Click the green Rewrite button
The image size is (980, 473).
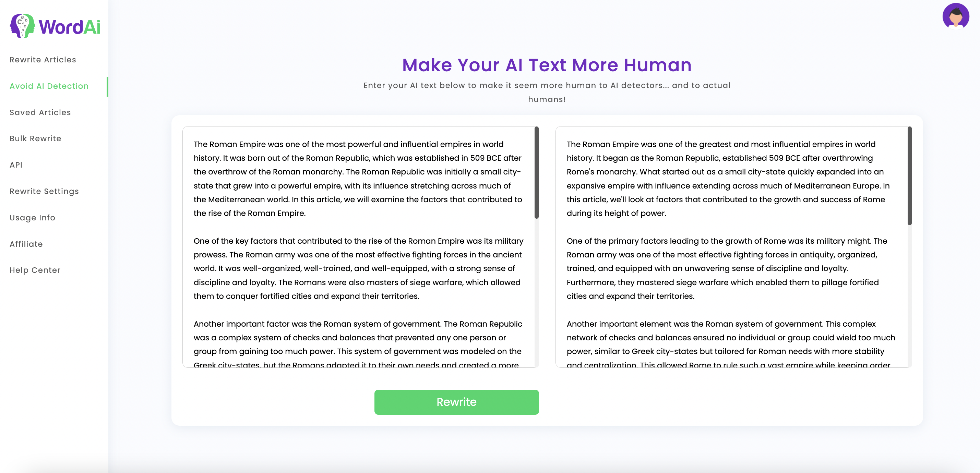(x=456, y=402)
